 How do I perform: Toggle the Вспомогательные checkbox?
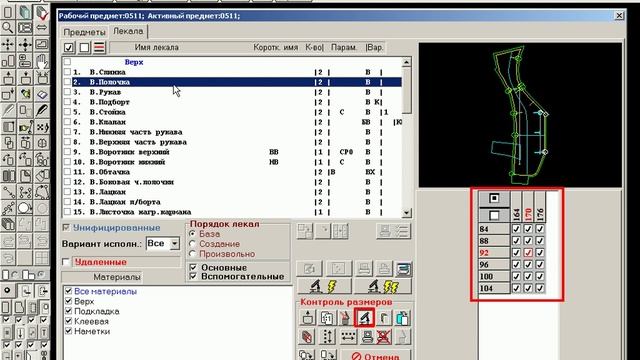click(x=193, y=276)
